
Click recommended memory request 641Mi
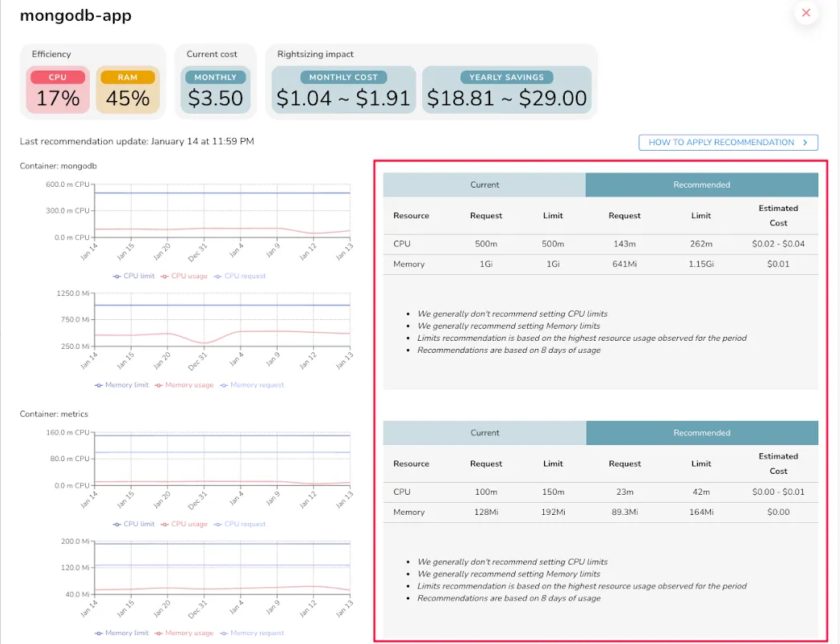click(x=625, y=265)
